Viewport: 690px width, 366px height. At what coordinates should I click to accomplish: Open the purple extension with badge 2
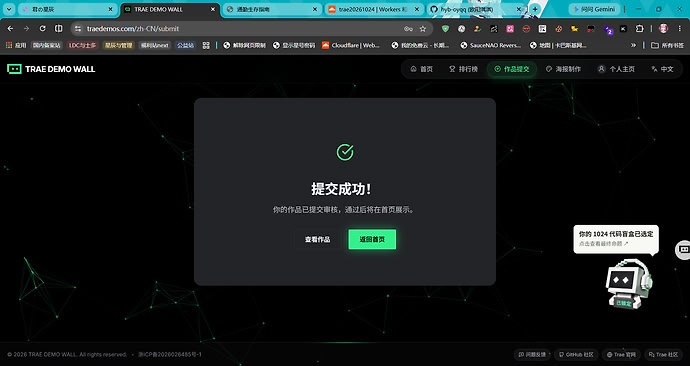tap(608, 29)
